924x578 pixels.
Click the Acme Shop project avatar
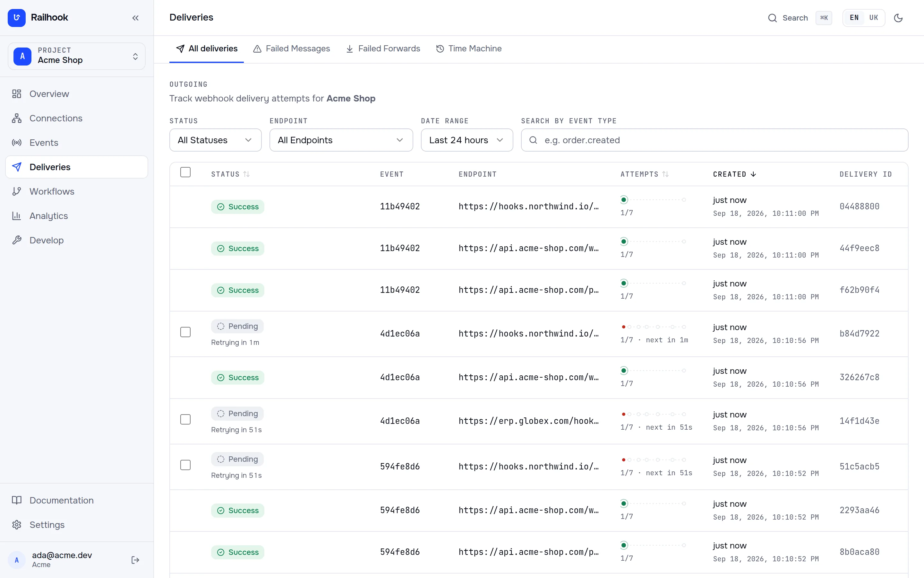22,56
